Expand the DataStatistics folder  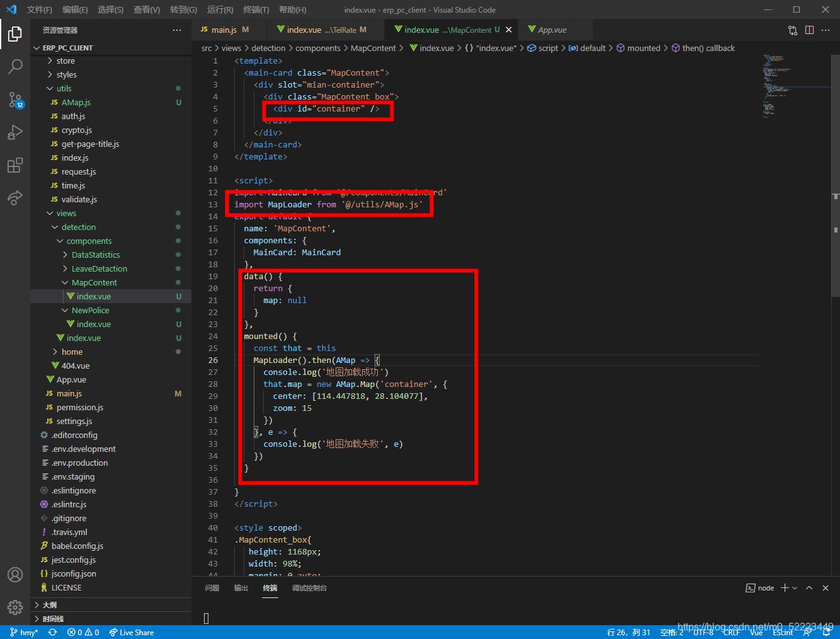click(x=96, y=255)
